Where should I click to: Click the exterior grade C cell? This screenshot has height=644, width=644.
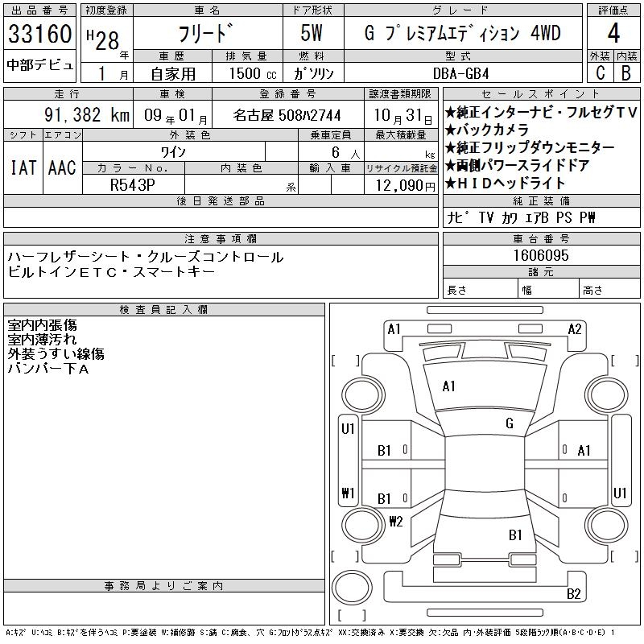600,72
